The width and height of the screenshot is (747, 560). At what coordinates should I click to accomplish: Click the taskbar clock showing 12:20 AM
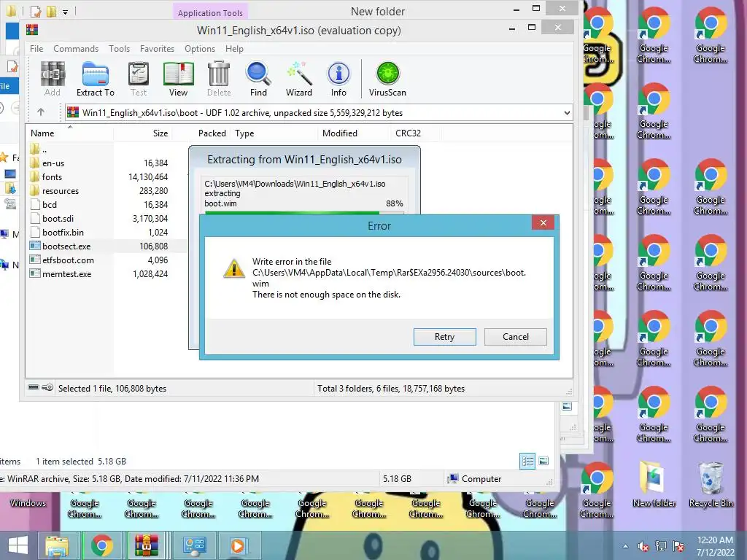(x=715, y=546)
